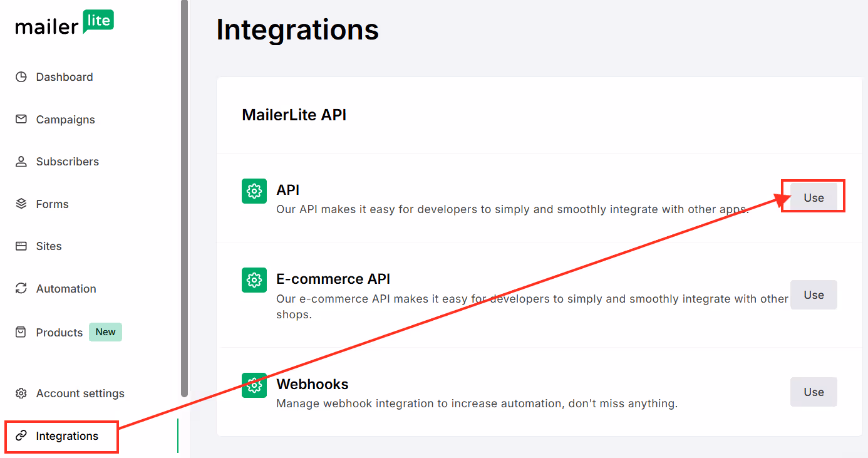
Task: Click the MailerLite logo
Action: [x=65, y=23]
